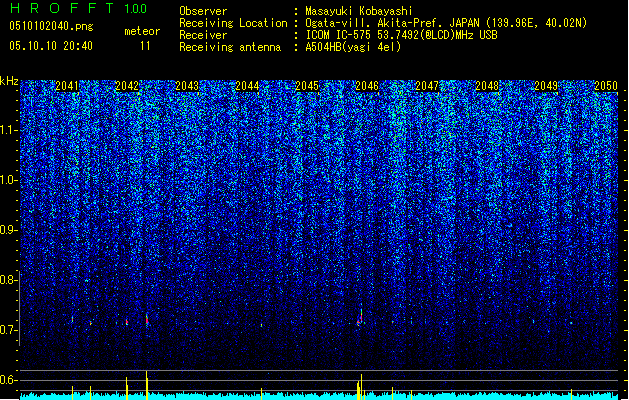This screenshot has width=629, height=400.
Task: Click the Receiver label
Action: 203,35
